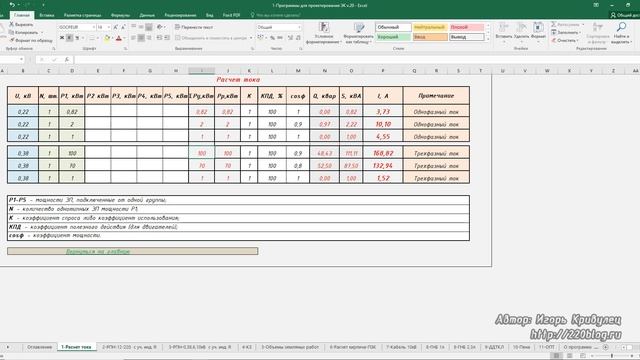Screen dimensions: 640x360
Task: Switch to the 4-КЗ sheet tab
Action: 247,347
